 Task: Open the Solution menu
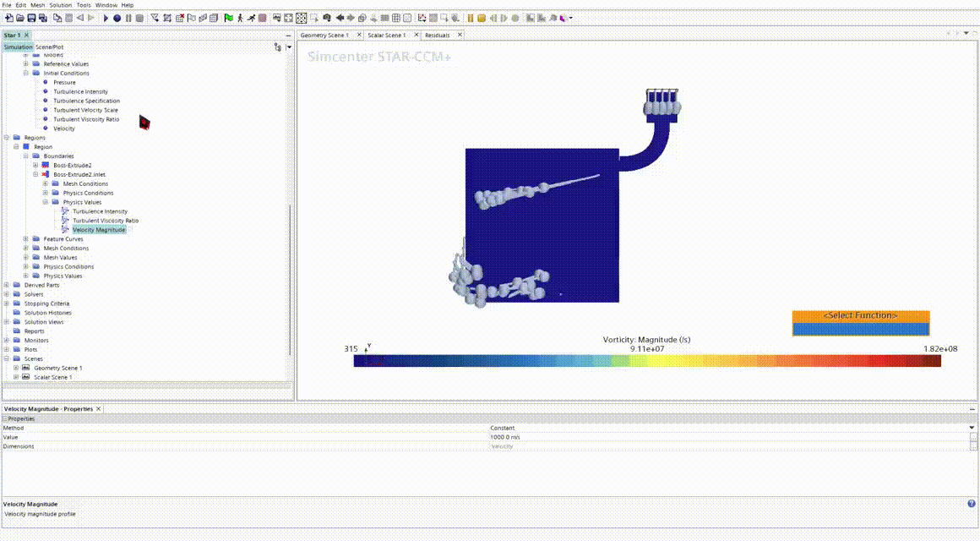pyautogui.click(x=61, y=5)
